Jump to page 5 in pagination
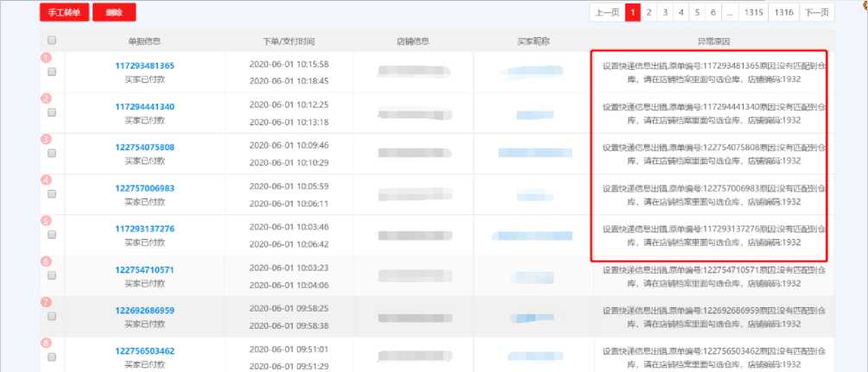The width and height of the screenshot is (868, 372). point(697,12)
